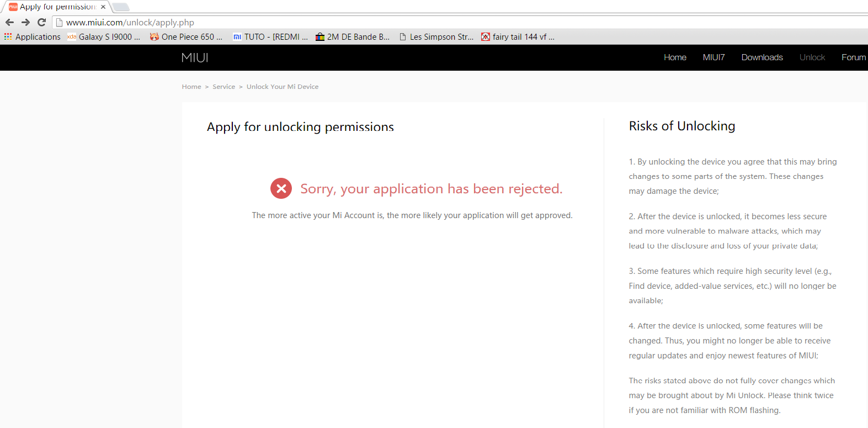Viewport: 868px width, 428px height.
Task: Click the page icon in address bar
Action: 59,23
